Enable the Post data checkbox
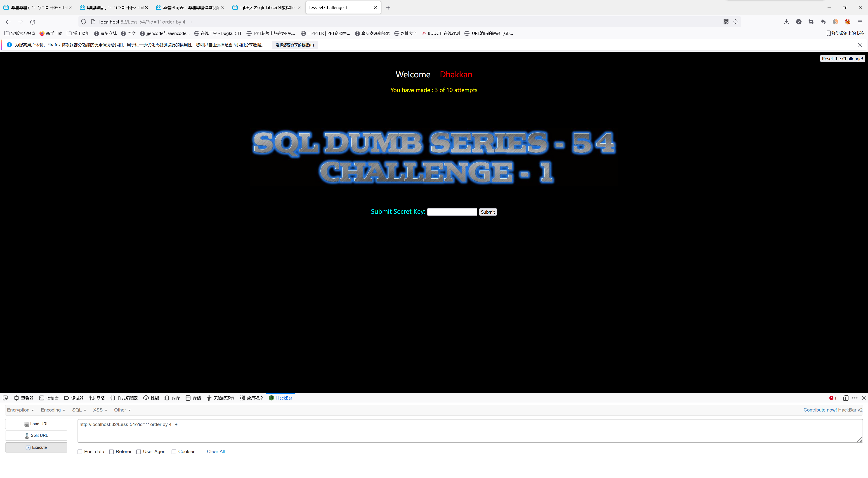Screen dimensions: 868x478 (80, 452)
